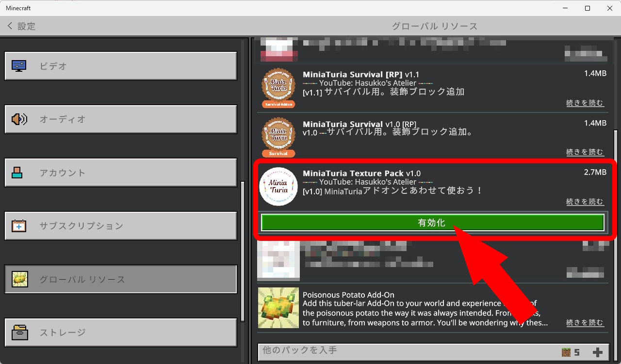
Task: Click the video monitor icon
Action: coord(19,66)
